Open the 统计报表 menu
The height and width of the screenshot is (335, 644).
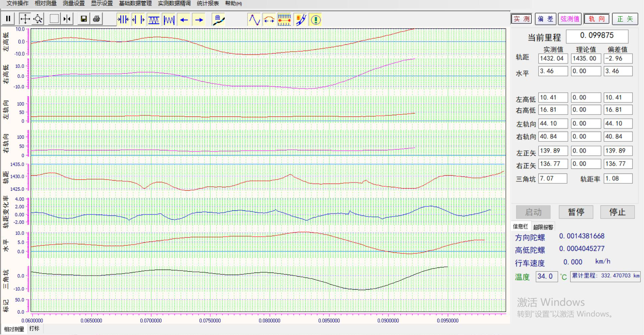(208, 3)
